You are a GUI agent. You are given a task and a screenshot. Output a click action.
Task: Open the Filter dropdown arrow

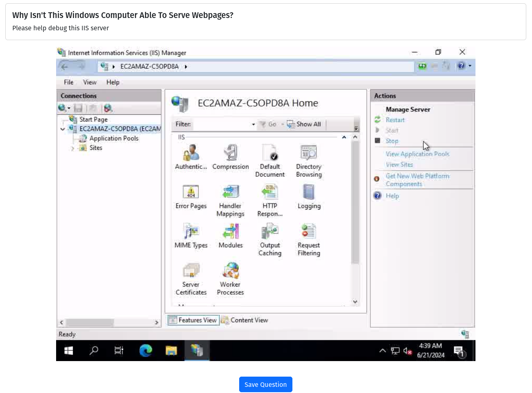click(x=254, y=124)
